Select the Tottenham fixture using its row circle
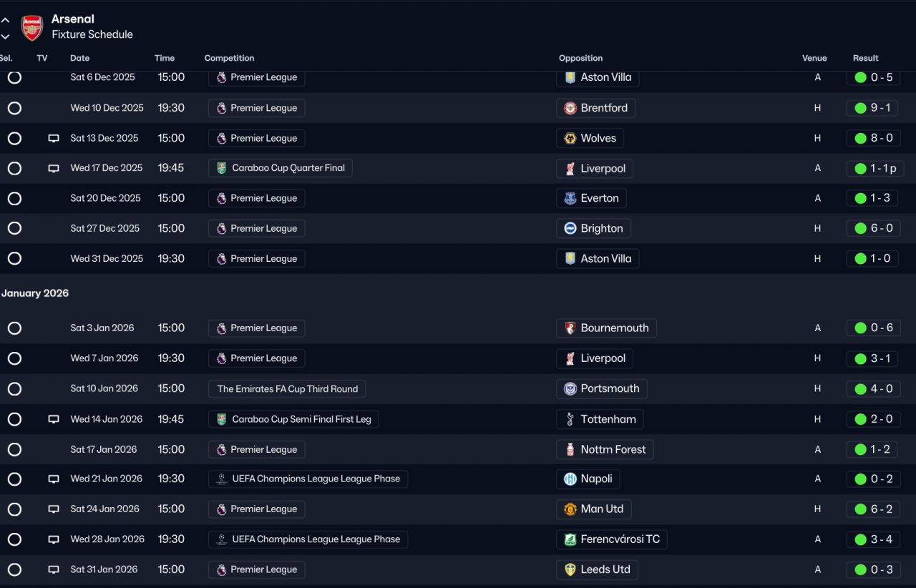This screenshot has height=588, width=916. point(14,419)
